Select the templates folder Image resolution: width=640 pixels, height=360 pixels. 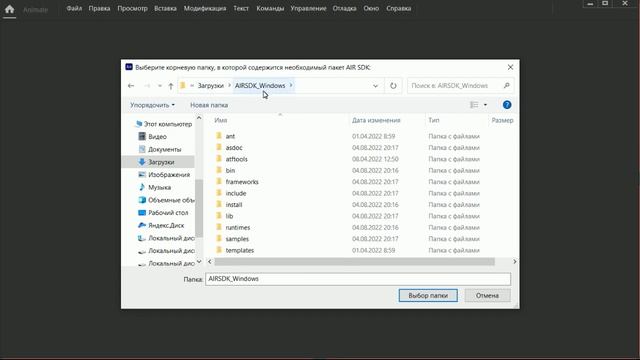tap(240, 251)
